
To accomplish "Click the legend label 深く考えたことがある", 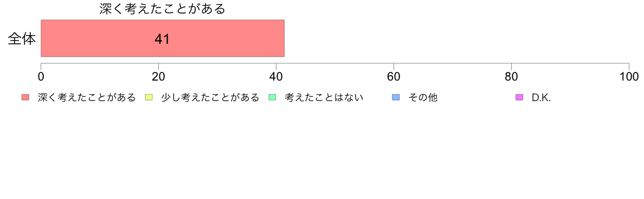I will [87, 97].
